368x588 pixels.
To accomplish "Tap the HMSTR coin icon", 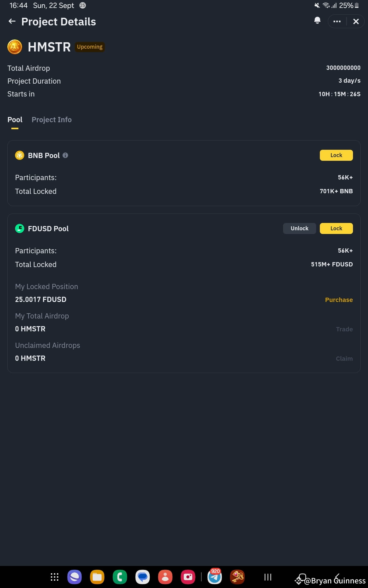I will coord(14,47).
